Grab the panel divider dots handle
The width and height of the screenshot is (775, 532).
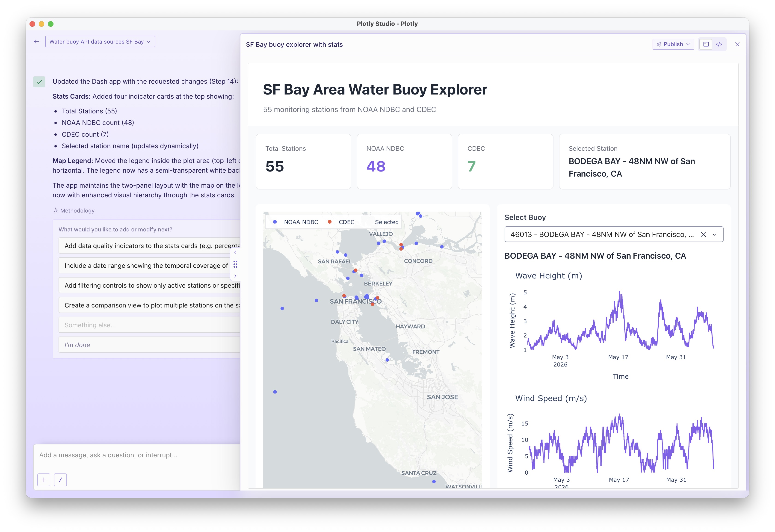click(x=235, y=264)
